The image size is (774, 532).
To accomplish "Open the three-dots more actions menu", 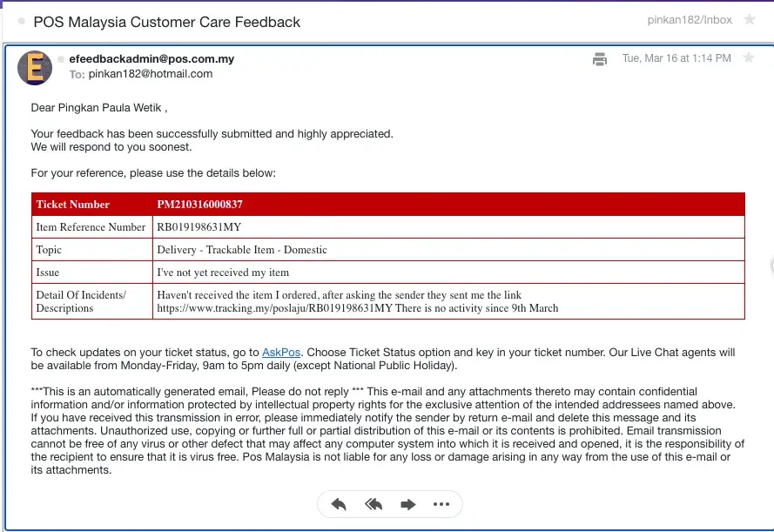I will [441, 504].
